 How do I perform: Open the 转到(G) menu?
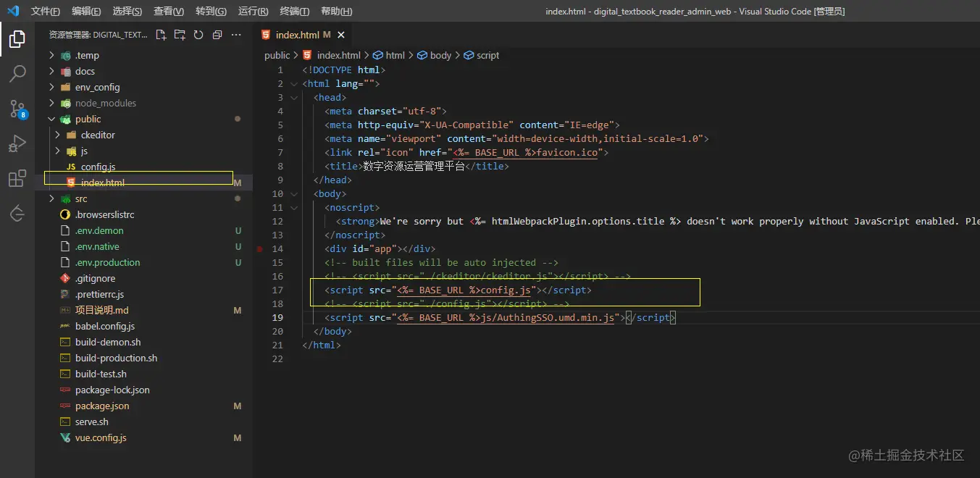point(211,12)
